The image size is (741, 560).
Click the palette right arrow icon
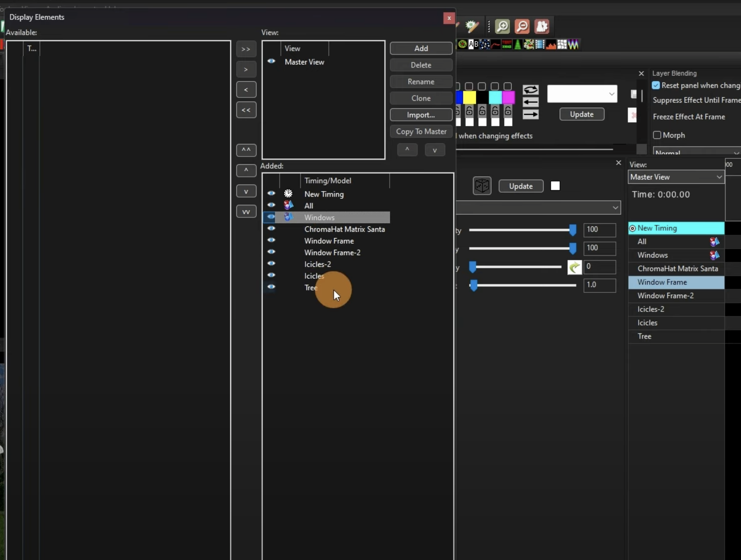(530, 114)
